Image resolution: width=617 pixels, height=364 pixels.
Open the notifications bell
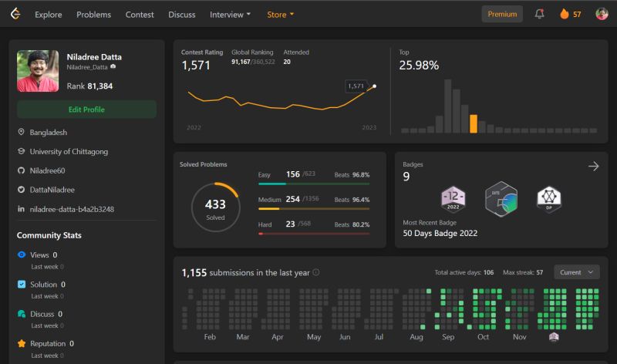pos(539,14)
